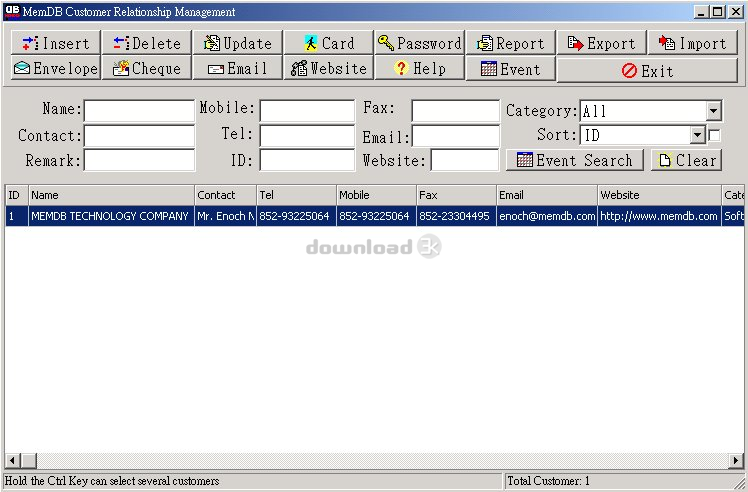The width and height of the screenshot is (748, 492).
Task: Open the Event toolbar button
Action: tap(510, 69)
